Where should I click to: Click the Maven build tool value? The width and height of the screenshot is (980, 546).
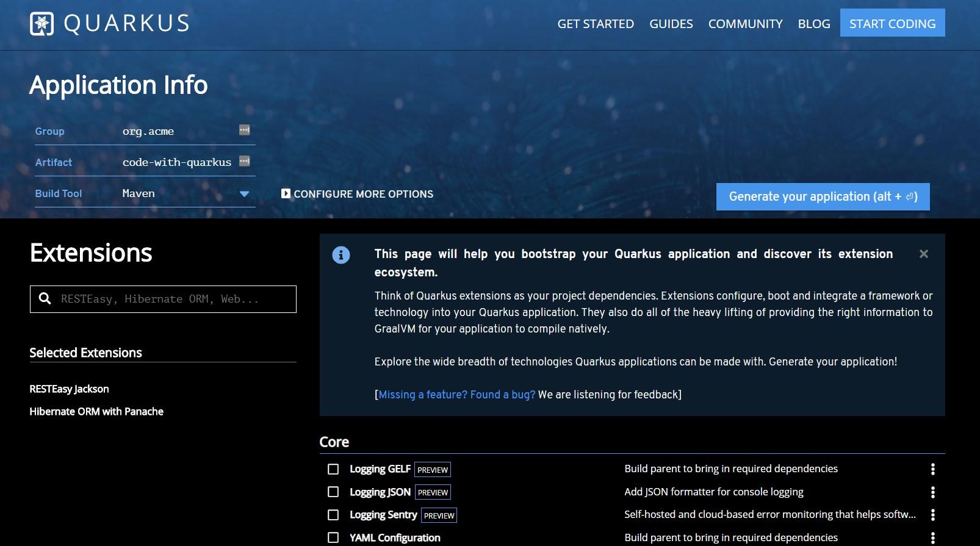point(139,193)
